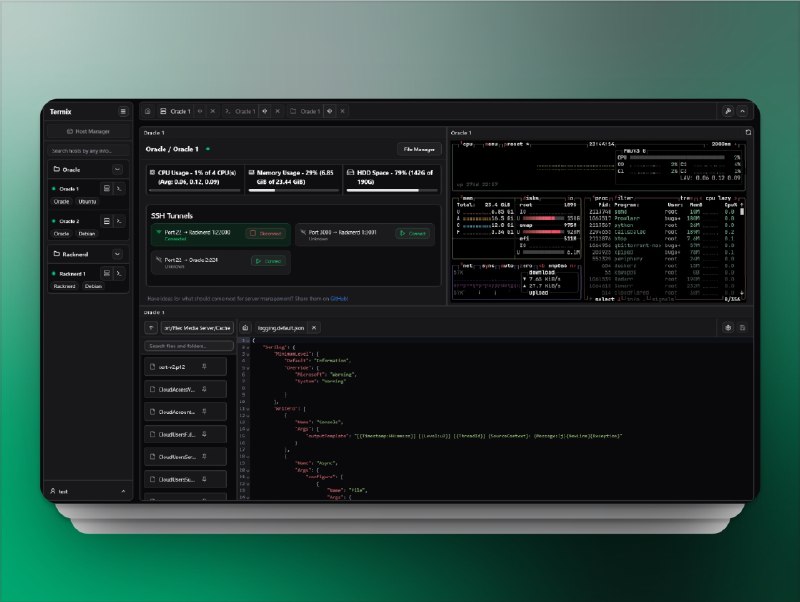Click refresh icon on the terminal panel
This screenshot has height=602, width=800.
coord(748,132)
